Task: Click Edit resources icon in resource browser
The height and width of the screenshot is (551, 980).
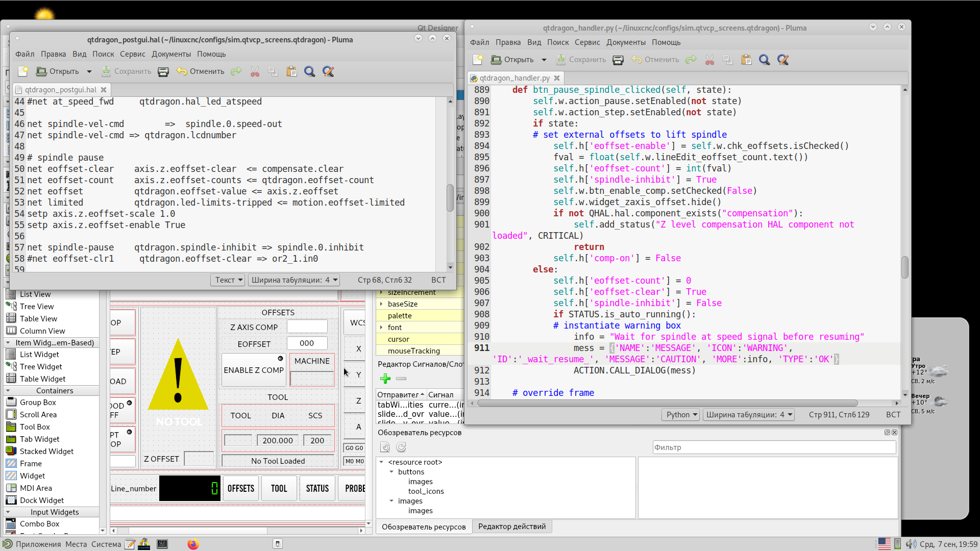Action: (385, 447)
